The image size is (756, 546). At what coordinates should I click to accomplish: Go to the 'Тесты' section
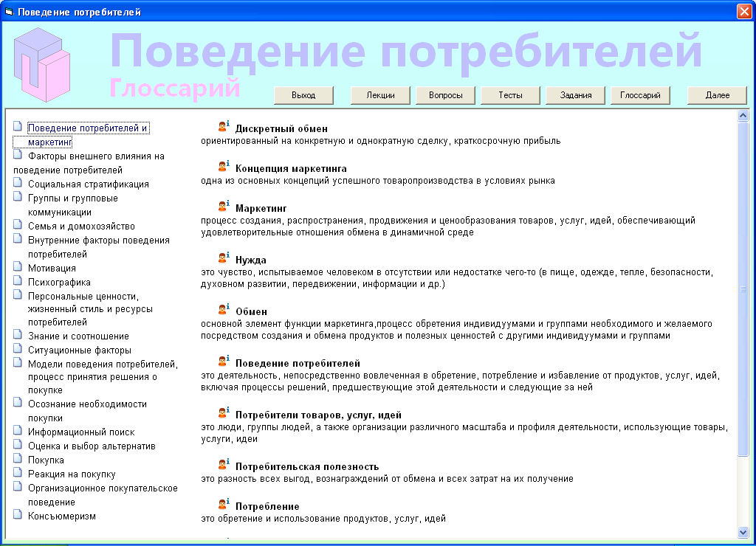point(510,95)
